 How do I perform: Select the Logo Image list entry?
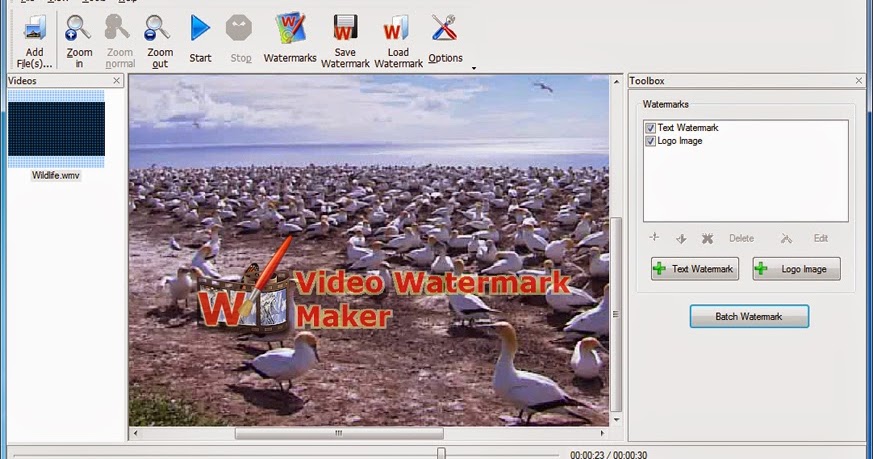point(680,141)
